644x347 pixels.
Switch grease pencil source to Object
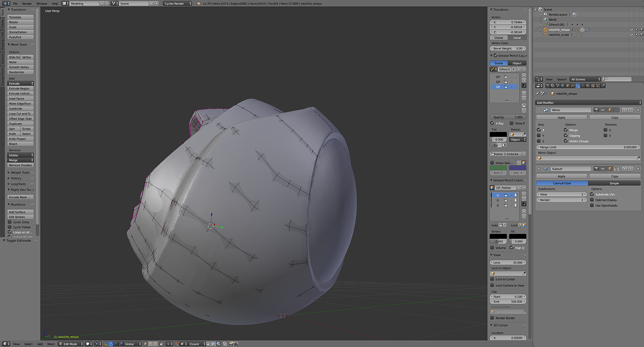point(517,63)
